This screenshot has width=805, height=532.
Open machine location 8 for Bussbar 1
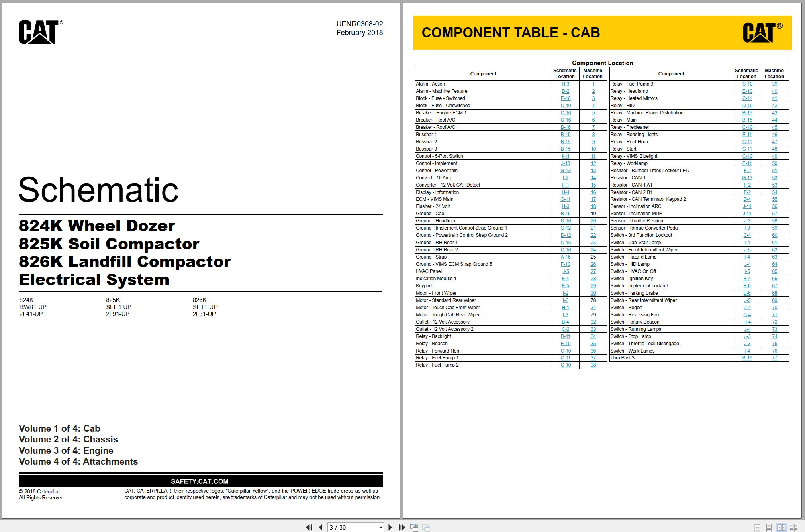pos(593,135)
